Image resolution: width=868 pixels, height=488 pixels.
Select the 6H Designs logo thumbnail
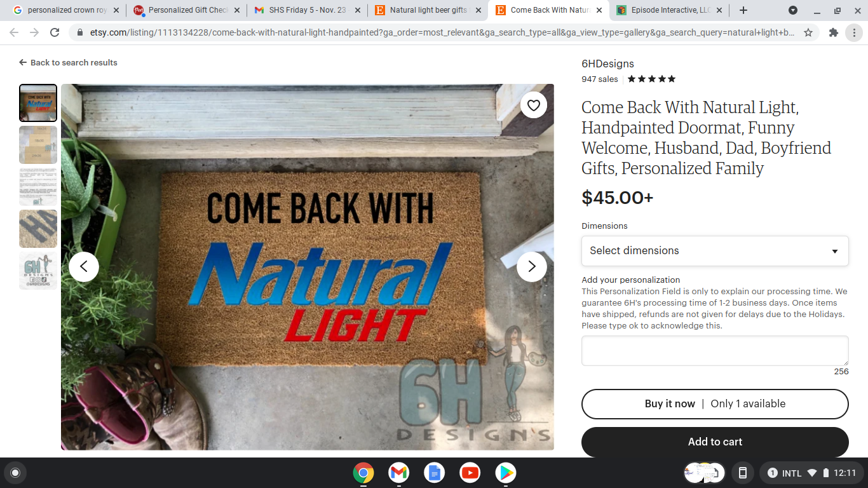pos(38,271)
